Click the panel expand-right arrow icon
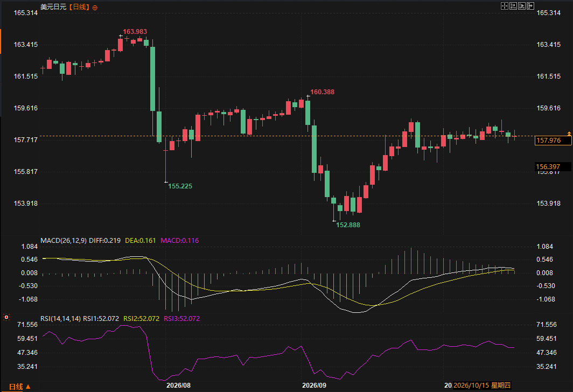The height and width of the screenshot is (392, 573). 530,6
